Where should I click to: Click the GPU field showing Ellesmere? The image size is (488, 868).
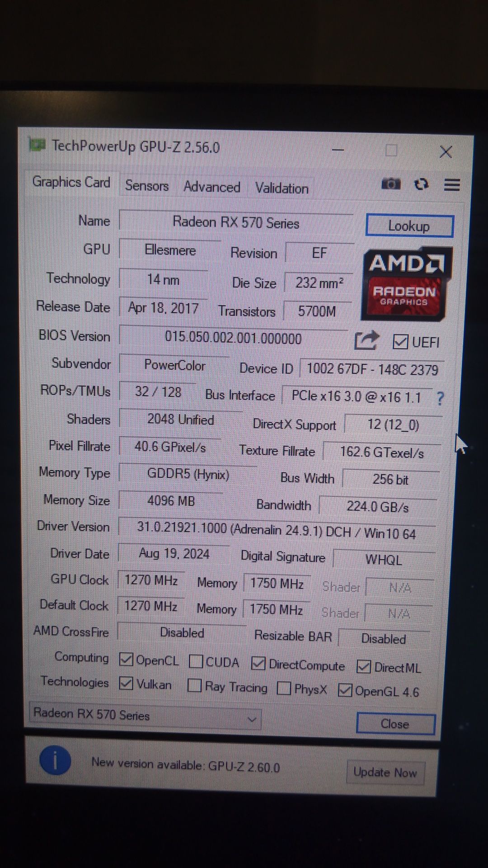tap(170, 250)
